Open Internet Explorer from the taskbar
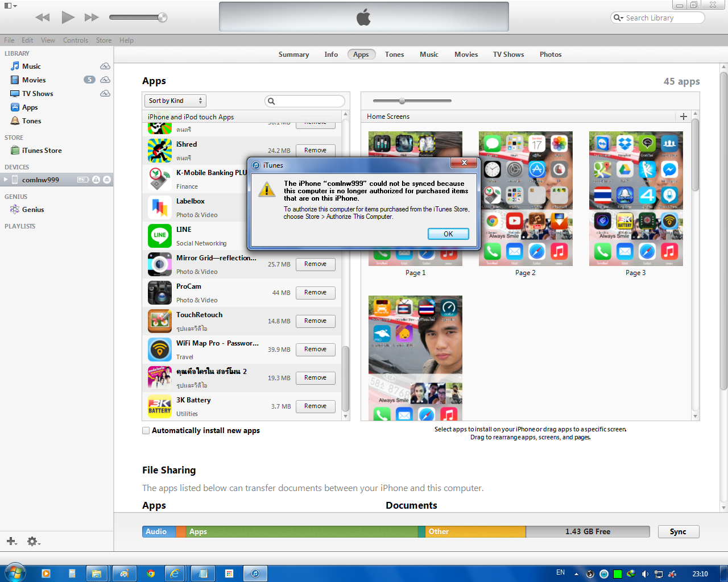 [x=175, y=573]
